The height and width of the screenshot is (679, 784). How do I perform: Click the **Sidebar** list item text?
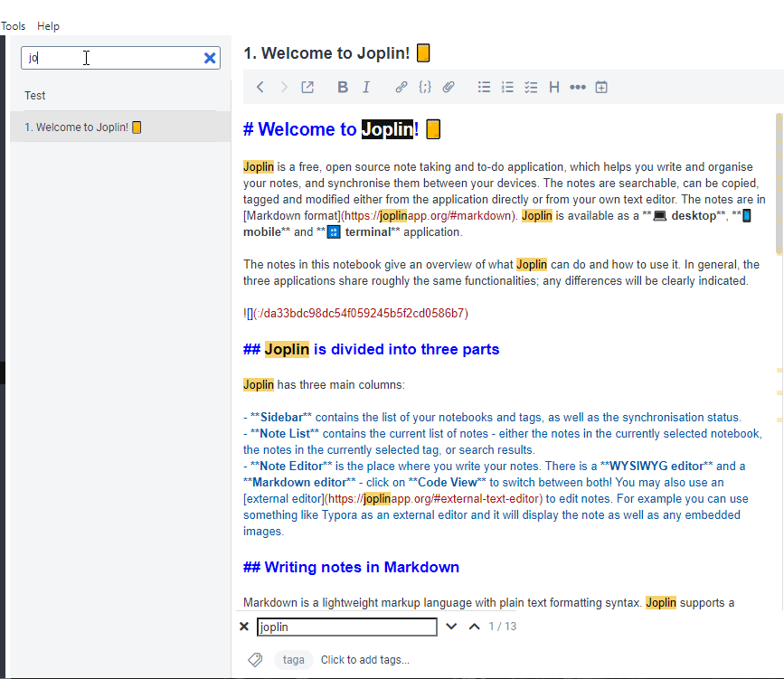click(x=492, y=418)
